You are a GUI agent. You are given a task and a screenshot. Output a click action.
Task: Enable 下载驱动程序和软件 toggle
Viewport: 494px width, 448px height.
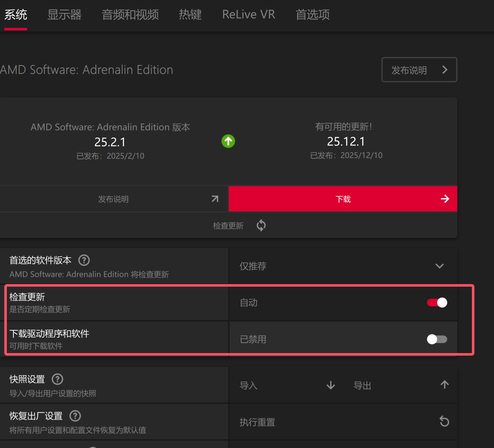click(437, 339)
